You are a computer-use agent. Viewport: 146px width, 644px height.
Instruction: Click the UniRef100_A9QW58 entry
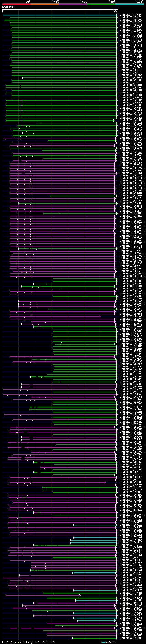(x=131, y=37)
